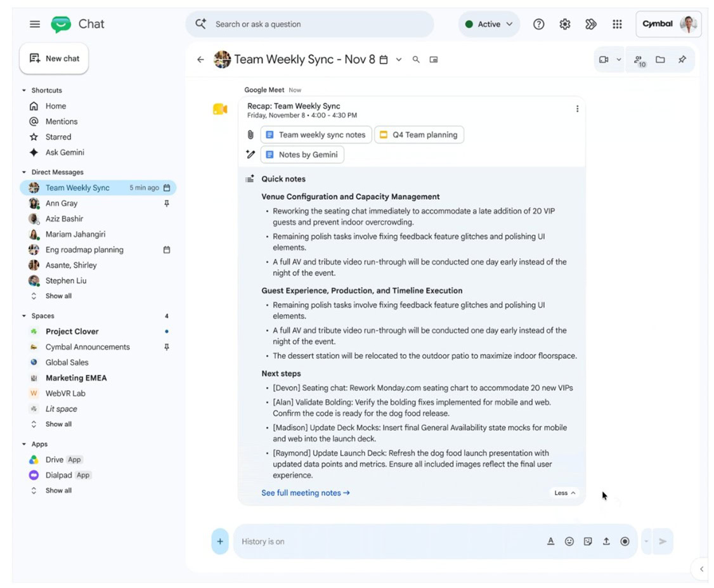The image size is (714, 588).
Task: Collapse the Shortcuts section
Action: [23, 91]
